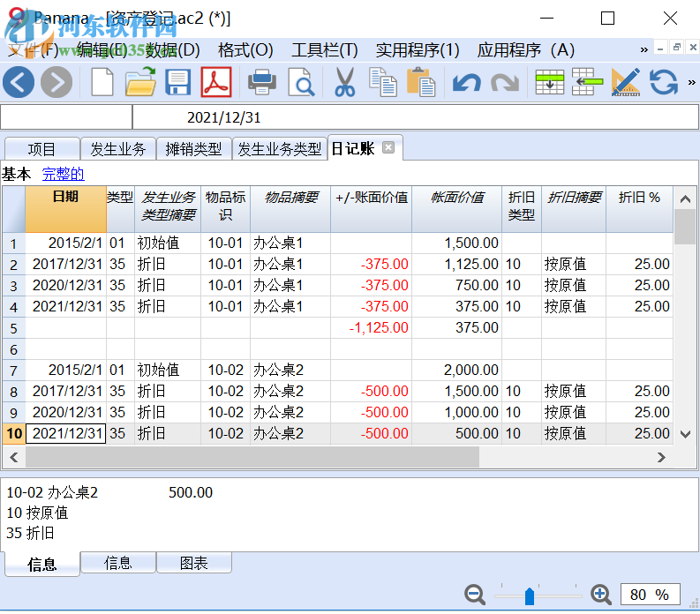Minimize the inner document window

[660, 48]
